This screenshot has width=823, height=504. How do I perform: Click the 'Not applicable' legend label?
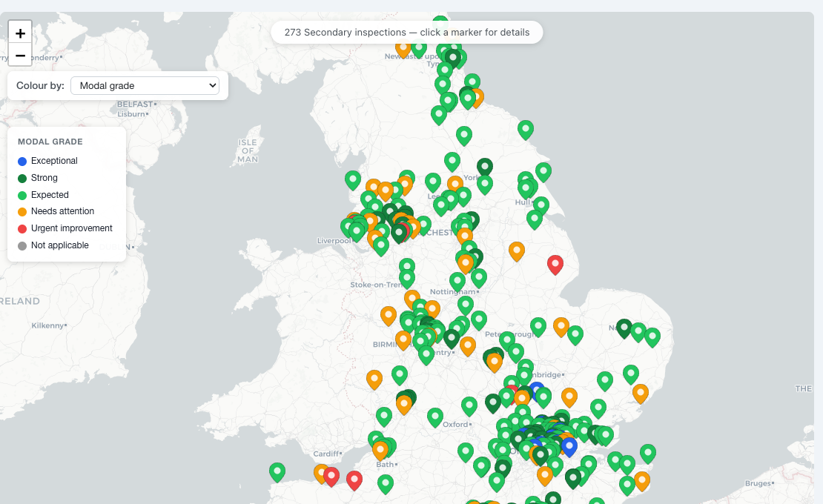click(60, 245)
